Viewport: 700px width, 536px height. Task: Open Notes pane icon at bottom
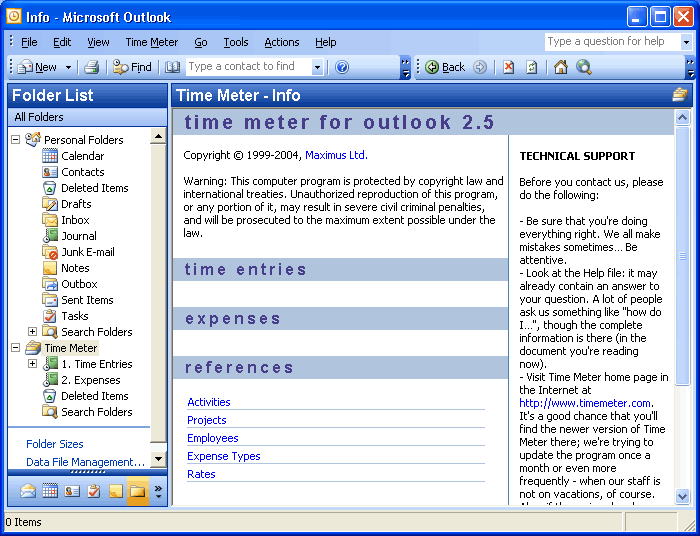click(x=116, y=491)
